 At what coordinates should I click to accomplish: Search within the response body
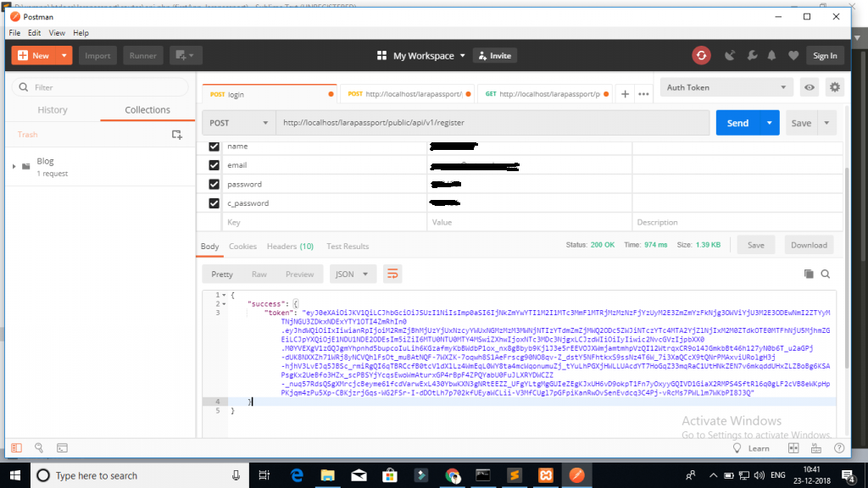(x=826, y=274)
